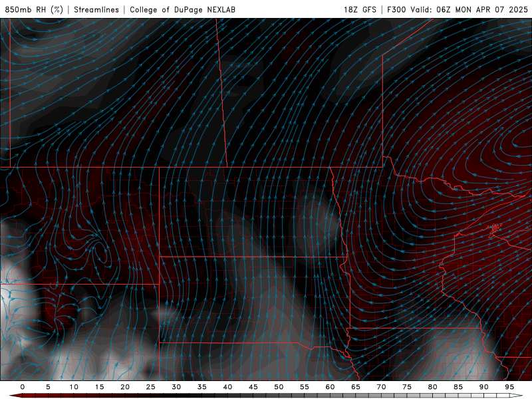Click the "18Z GFS" model run label
This screenshot has height=399, width=532.
360,9
